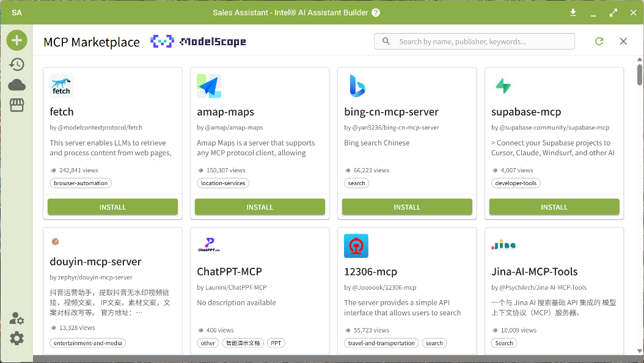This screenshot has height=363, width=644.
Task: Select the location-services tag
Action: coord(222,183)
